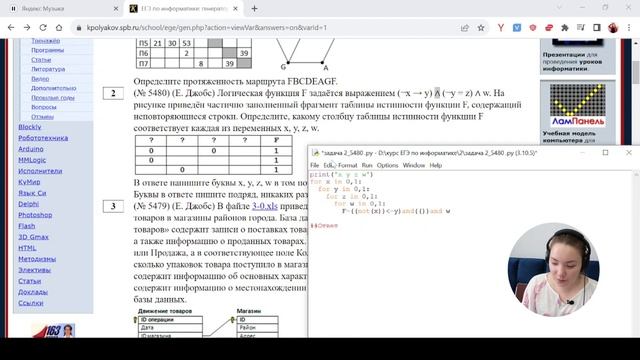Viewport: 640px width, 360px height.
Task: Open the blue V extension
Action: [x=517, y=28]
